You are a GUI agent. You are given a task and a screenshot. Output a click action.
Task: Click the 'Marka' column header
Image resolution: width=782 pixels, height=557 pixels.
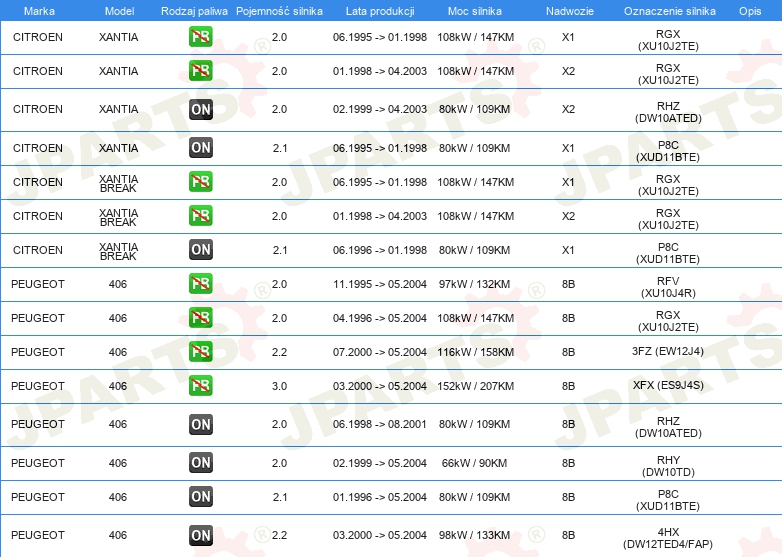click(39, 11)
